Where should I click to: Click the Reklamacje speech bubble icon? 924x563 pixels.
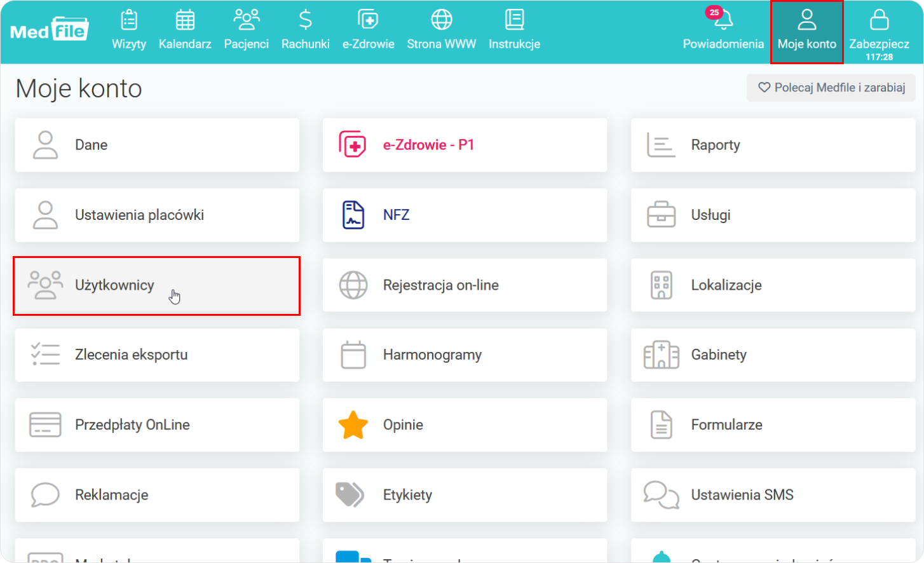click(x=45, y=494)
